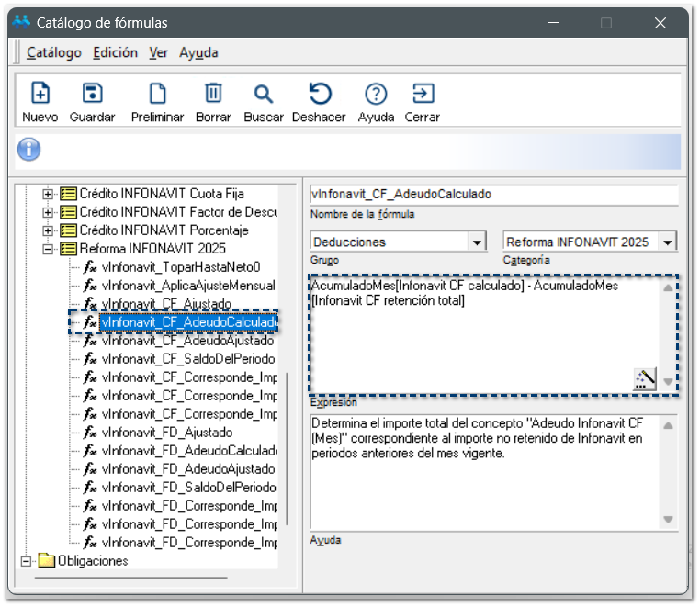Click the Buscar magnifier icon
This screenshot has width=700, height=607.
[264, 94]
